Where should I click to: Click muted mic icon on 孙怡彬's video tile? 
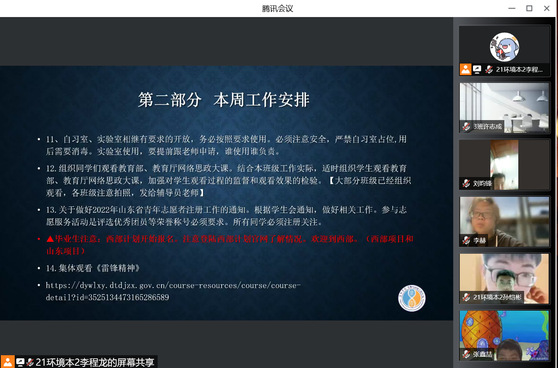tap(466, 297)
